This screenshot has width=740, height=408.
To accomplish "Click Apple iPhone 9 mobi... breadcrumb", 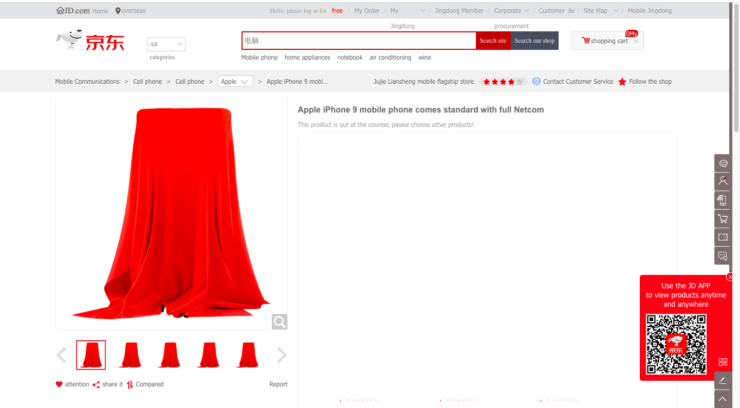I will [297, 82].
